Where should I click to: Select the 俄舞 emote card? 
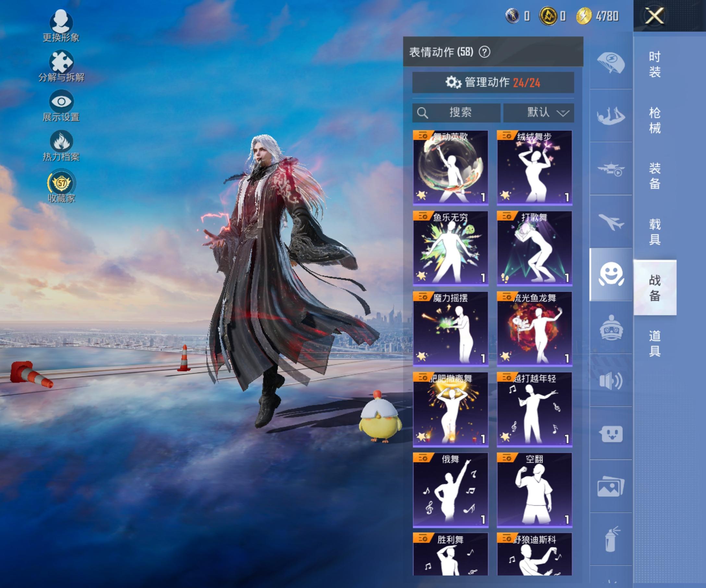click(450, 490)
